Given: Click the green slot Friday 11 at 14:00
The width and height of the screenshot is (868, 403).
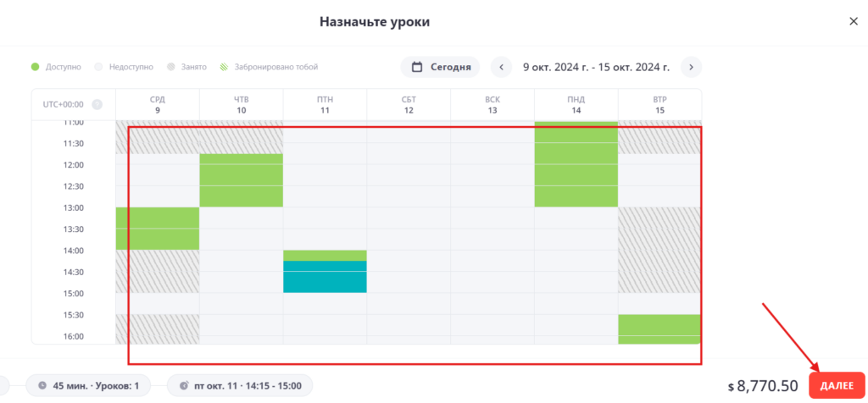Looking at the screenshot, I should [325, 255].
